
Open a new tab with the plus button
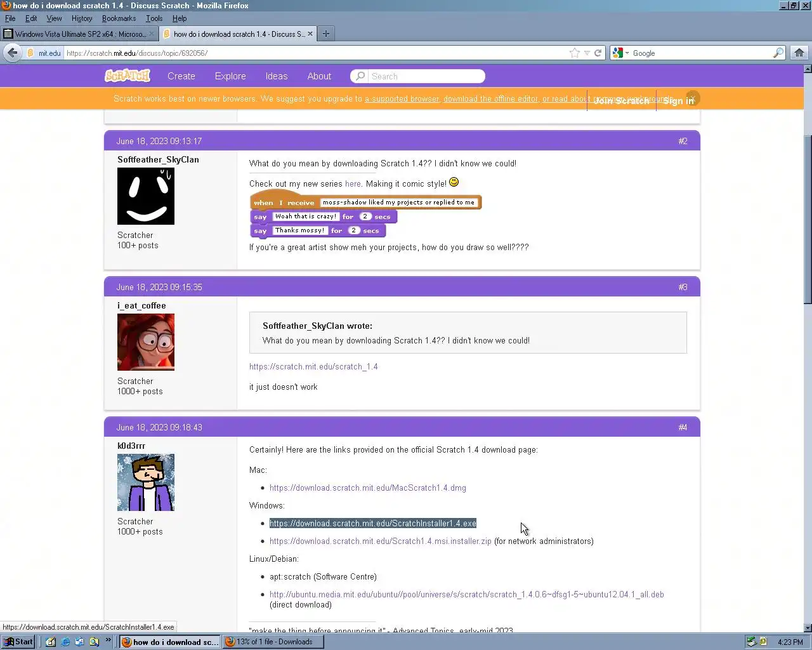[326, 34]
